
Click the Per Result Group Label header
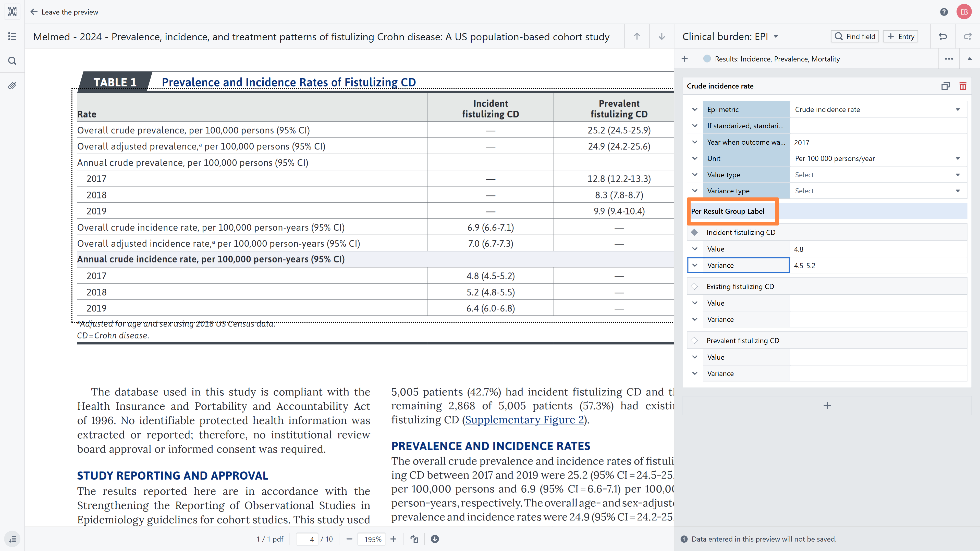(727, 211)
